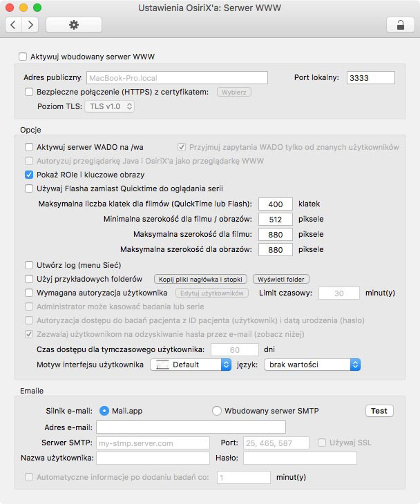
Task: Toggle 'Używaj Flasha zamiast Quicktime' checkbox
Action: 29,188
